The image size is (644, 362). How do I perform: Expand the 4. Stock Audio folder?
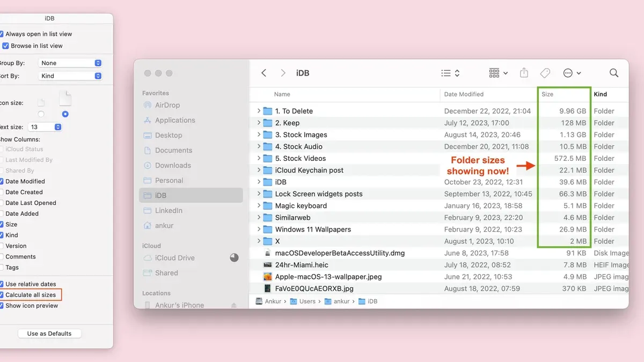click(259, 146)
